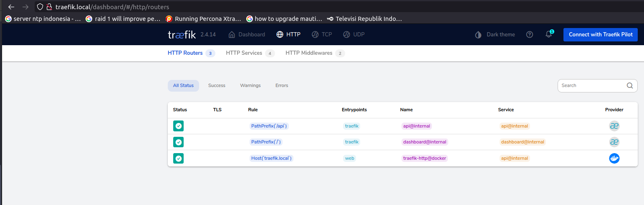644x205 pixels.
Task: Open router name api@internal
Action: [x=416, y=126]
